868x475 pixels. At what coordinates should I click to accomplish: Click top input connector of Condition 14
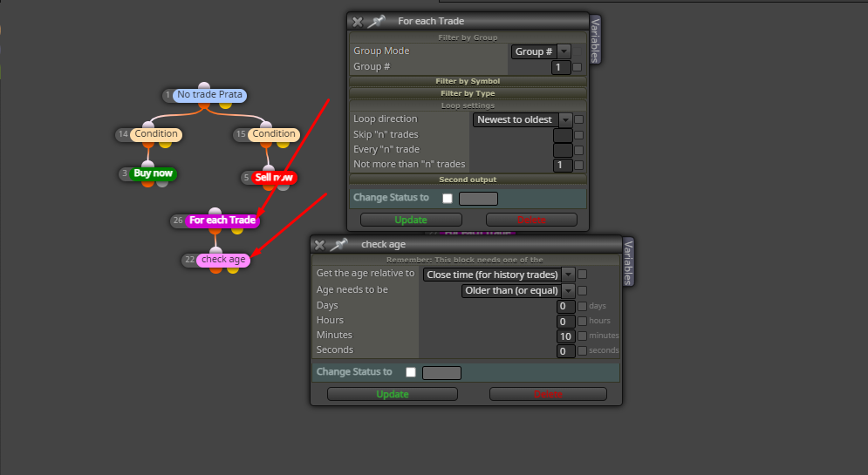(147, 125)
